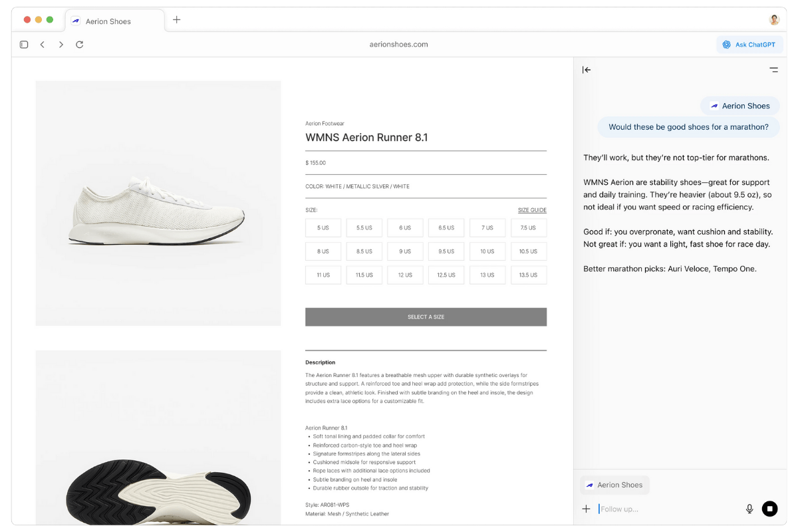Open a new browser tab

tap(176, 20)
